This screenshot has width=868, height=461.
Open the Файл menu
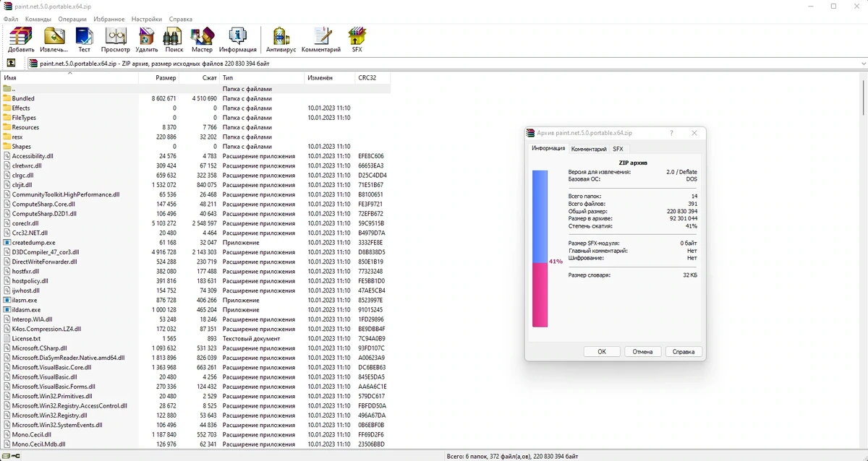point(11,19)
